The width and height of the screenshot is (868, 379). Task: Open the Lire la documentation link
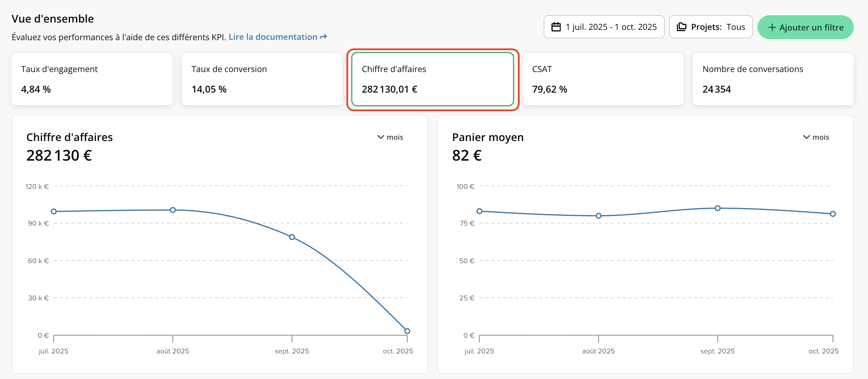pos(273,37)
